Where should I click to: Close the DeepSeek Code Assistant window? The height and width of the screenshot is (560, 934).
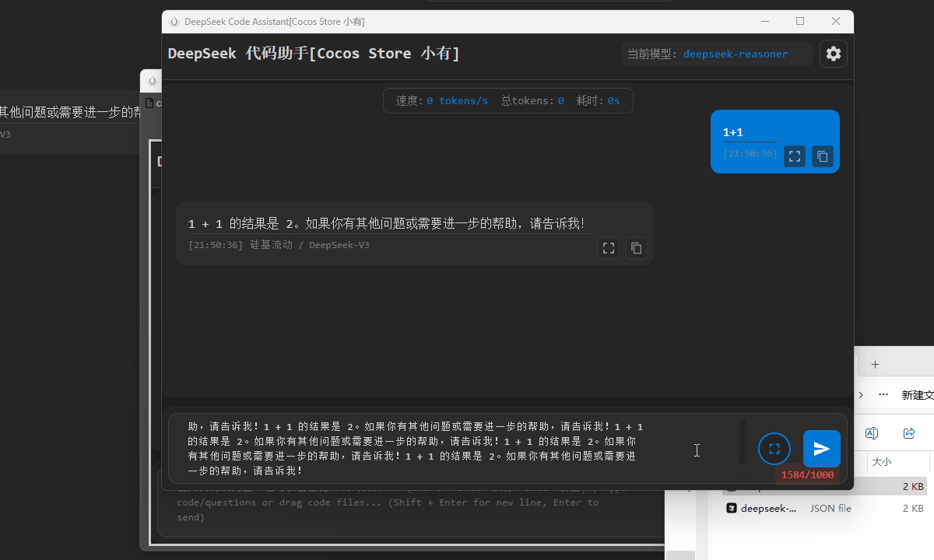click(836, 22)
